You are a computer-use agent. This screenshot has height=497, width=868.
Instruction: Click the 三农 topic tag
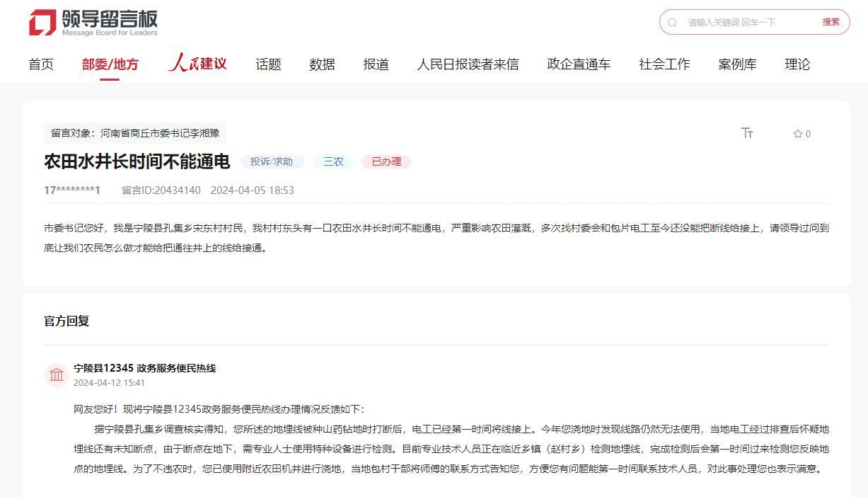point(333,161)
